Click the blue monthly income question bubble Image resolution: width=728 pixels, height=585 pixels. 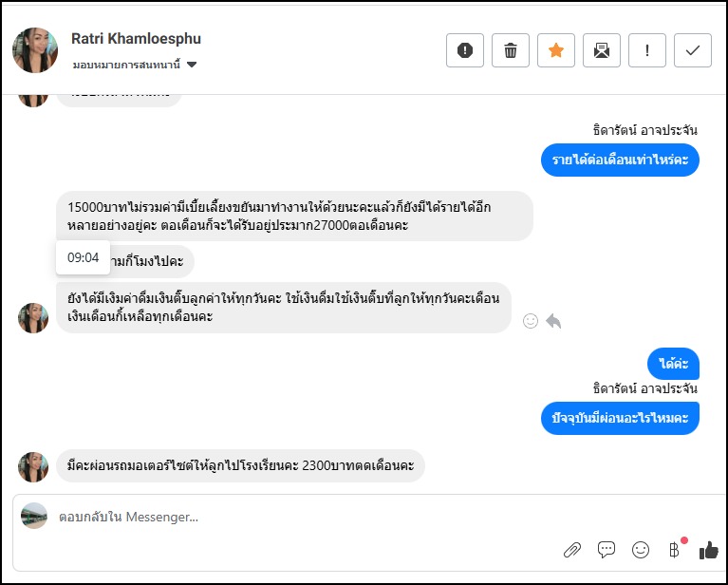coord(620,160)
